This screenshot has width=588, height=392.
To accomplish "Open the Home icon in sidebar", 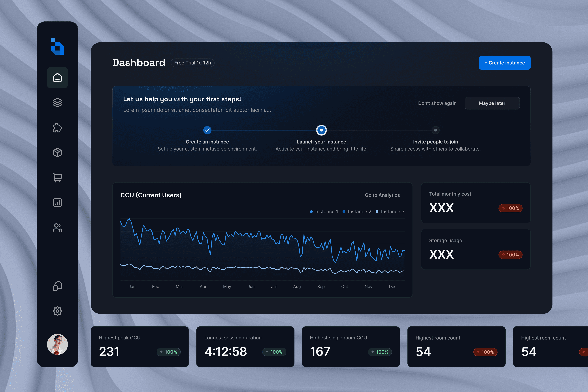I will pos(57,77).
